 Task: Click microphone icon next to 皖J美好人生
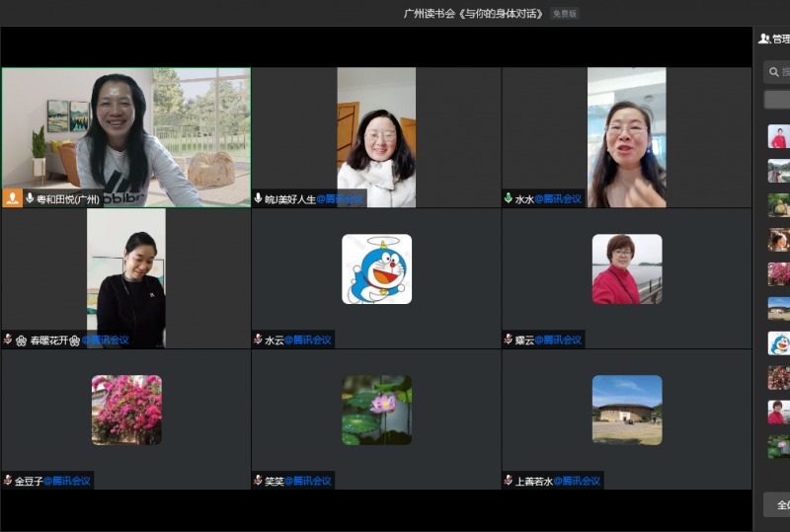coord(259,198)
